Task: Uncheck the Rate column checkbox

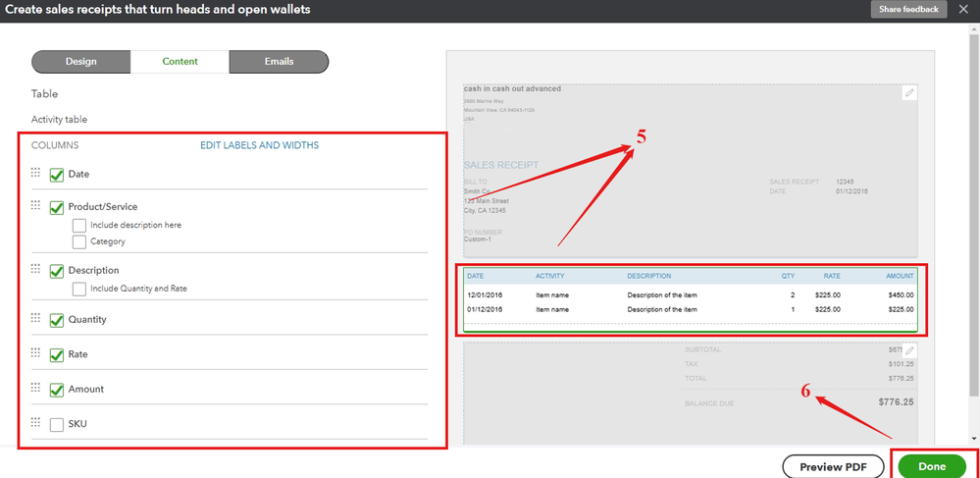Action: pyautogui.click(x=57, y=354)
